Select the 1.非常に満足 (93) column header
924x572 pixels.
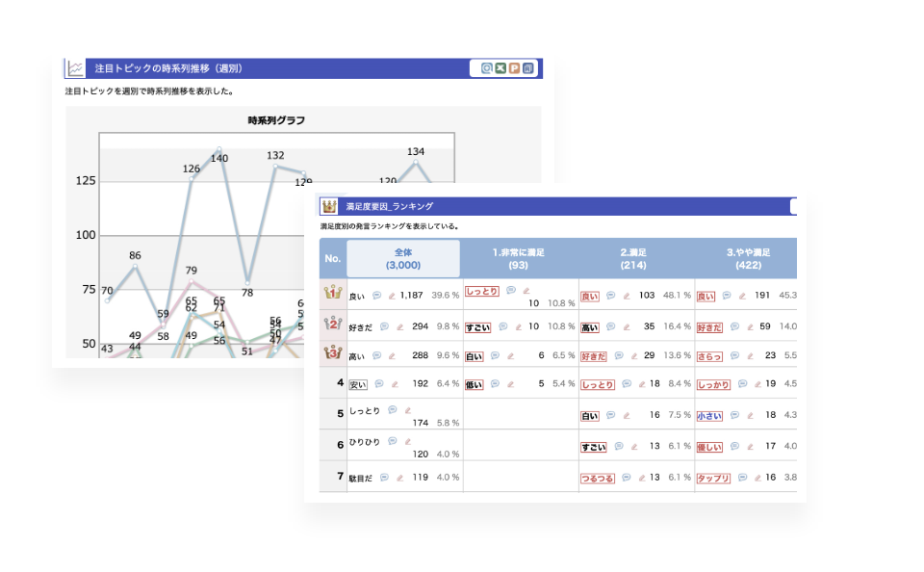point(519,258)
